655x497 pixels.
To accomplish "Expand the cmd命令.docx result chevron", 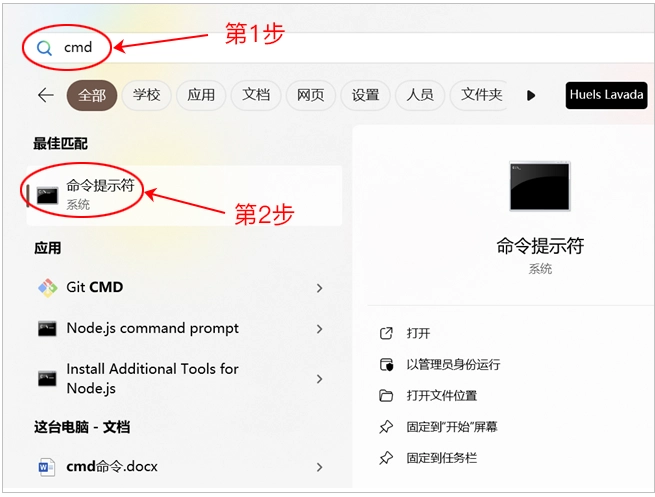I will [x=319, y=467].
